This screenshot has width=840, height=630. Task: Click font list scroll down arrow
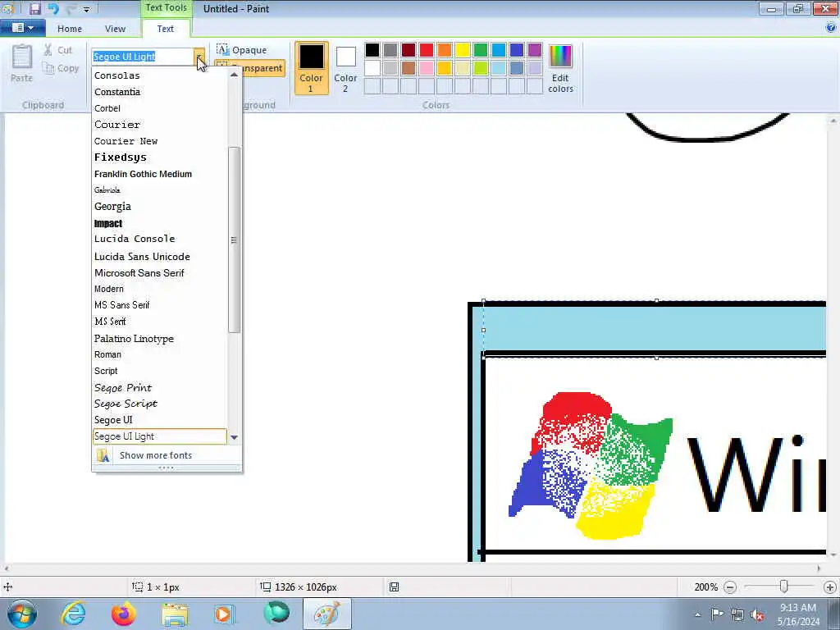click(234, 438)
